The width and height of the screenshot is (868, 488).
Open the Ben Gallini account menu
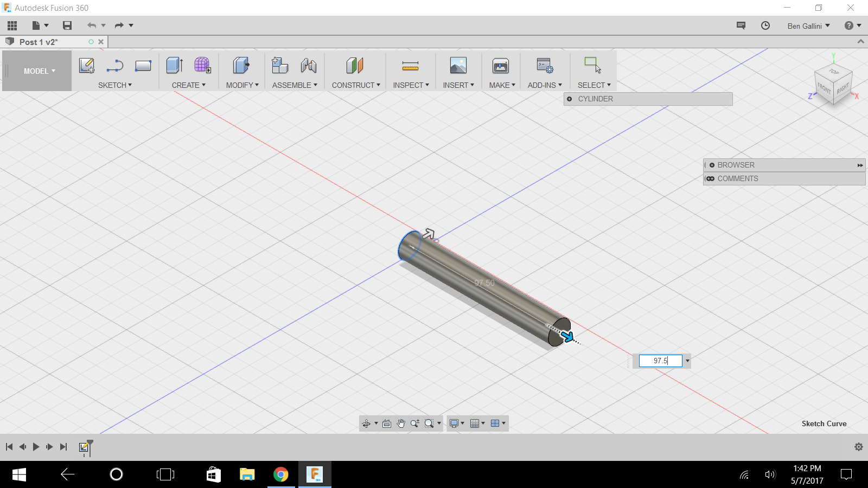[809, 26]
